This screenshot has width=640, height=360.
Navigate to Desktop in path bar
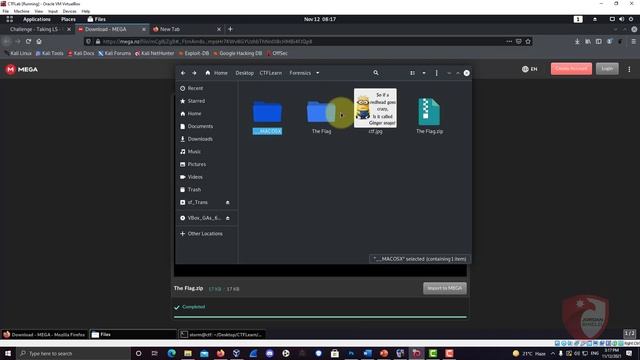click(x=244, y=73)
